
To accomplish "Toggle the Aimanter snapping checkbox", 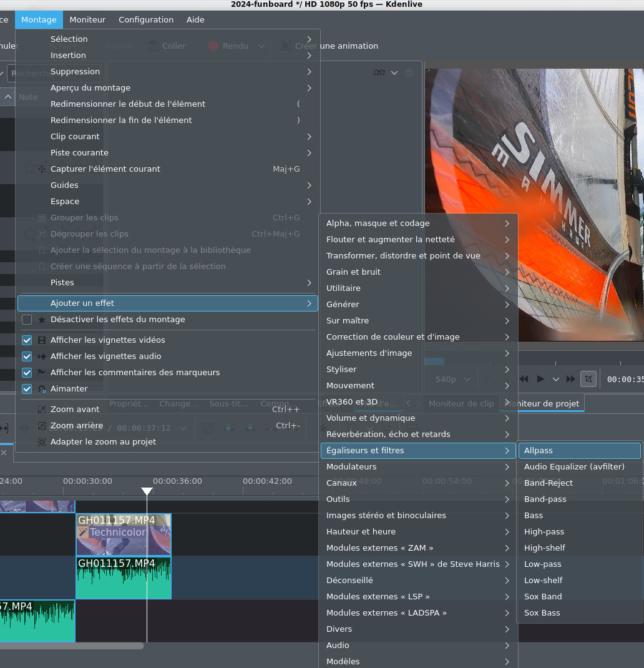I will [27, 388].
